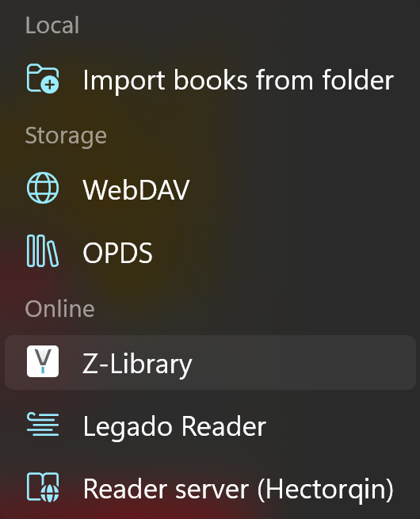This screenshot has width=420, height=519.
Task: Open the WebDAV storage option label
Action: [x=136, y=190]
